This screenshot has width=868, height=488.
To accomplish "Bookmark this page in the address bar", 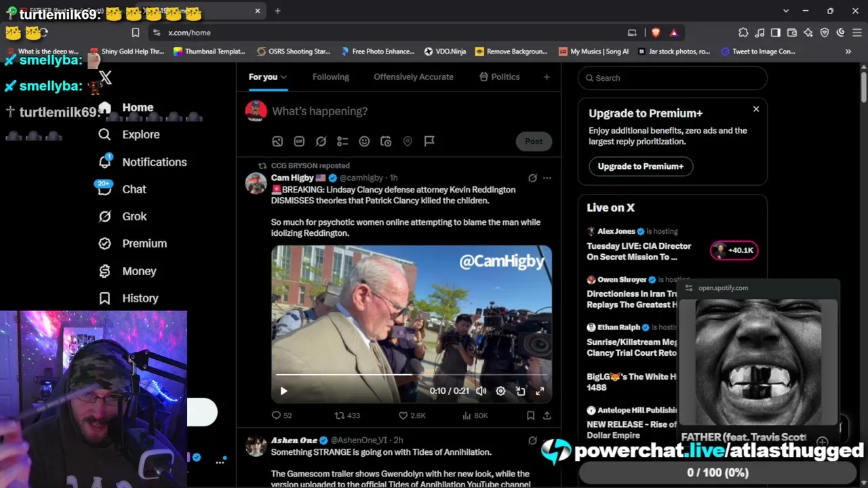I will coord(136,33).
